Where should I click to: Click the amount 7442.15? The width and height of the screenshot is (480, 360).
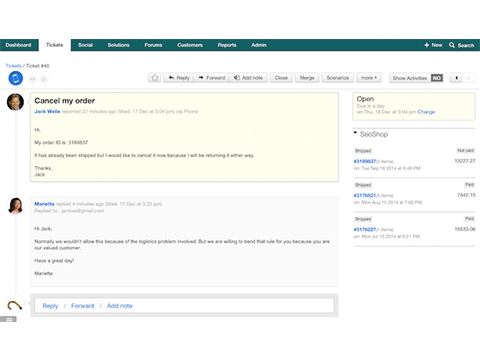coord(466,195)
